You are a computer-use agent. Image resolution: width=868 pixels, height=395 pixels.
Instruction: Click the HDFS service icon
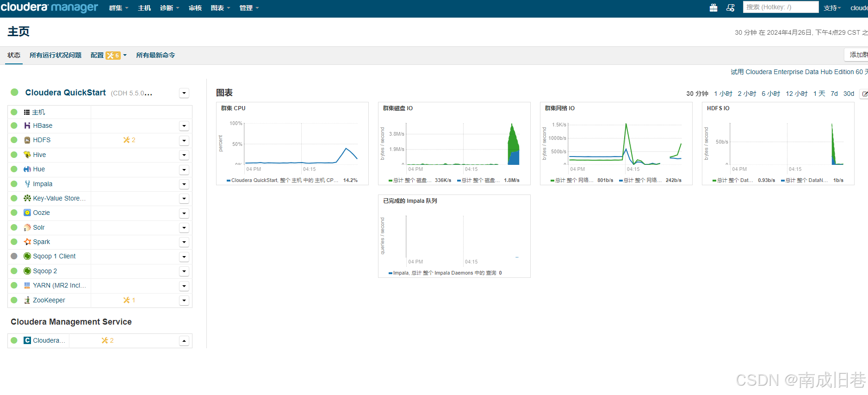[27, 140]
